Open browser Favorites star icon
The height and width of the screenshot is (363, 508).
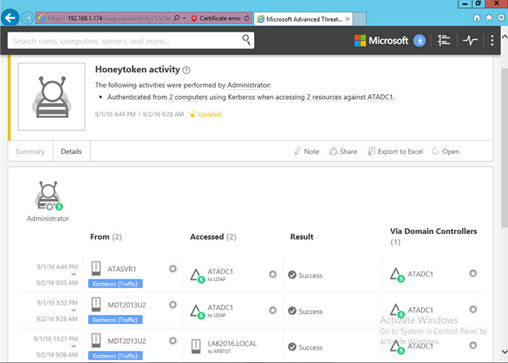[489, 18]
